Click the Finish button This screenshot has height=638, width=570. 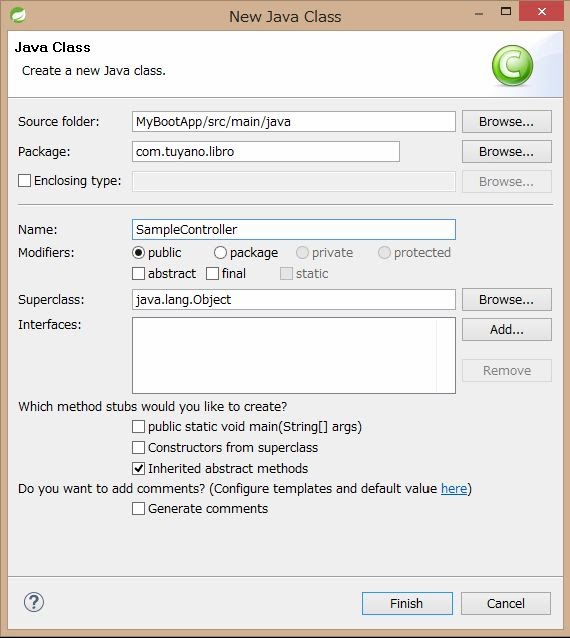point(407,603)
